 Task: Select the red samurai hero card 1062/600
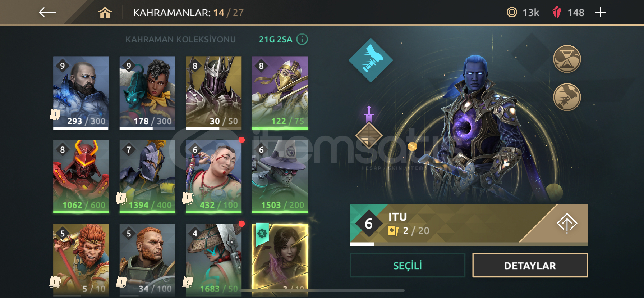click(81, 177)
